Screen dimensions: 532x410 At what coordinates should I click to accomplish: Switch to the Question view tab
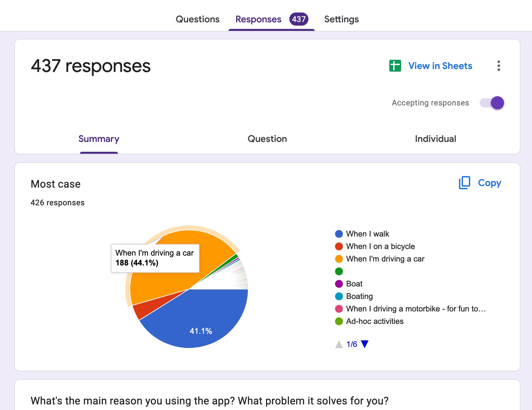click(x=267, y=139)
